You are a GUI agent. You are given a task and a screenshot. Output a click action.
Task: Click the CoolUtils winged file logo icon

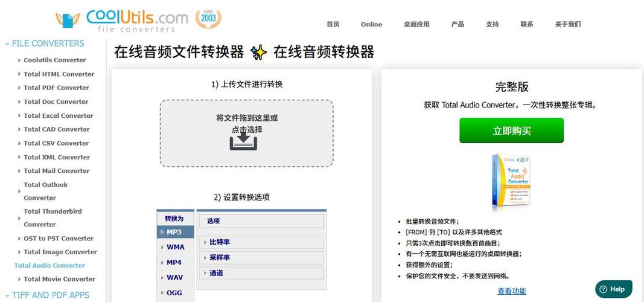(68, 20)
